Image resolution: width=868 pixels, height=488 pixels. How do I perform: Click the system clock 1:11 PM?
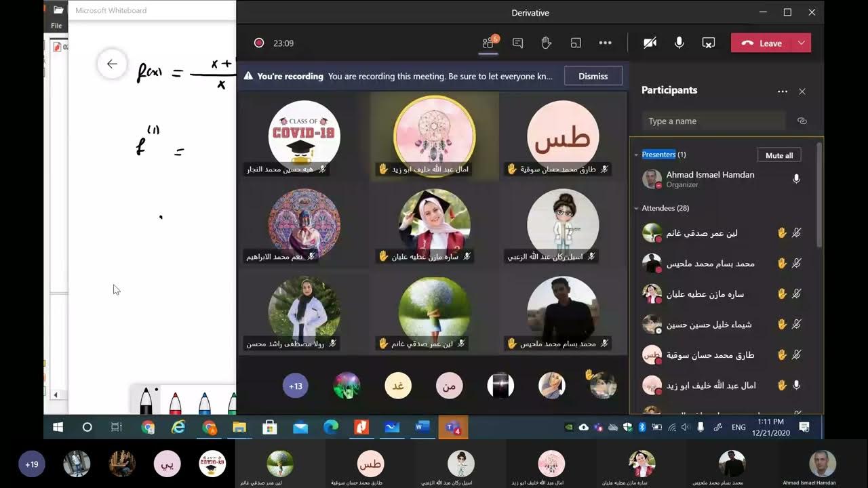point(771,422)
